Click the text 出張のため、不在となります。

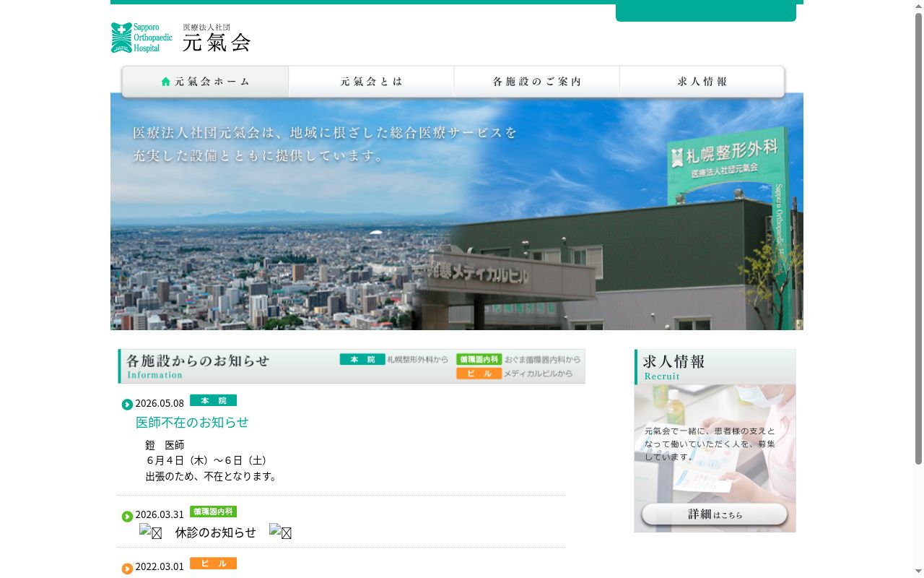[x=213, y=476]
